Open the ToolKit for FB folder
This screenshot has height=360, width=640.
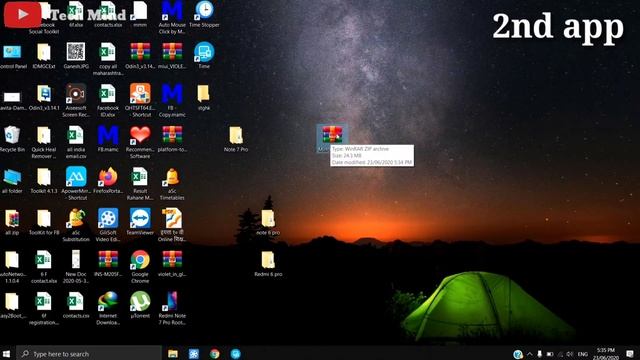point(44,222)
